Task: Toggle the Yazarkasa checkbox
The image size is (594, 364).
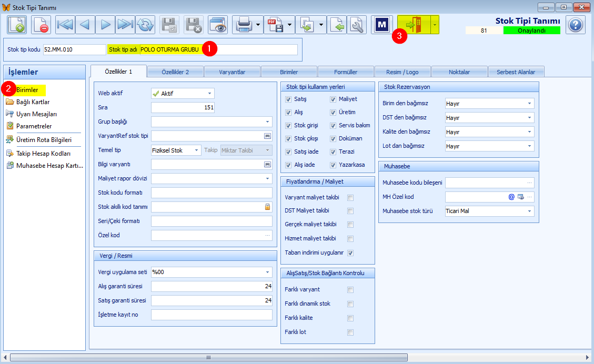Action: [333, 165]
